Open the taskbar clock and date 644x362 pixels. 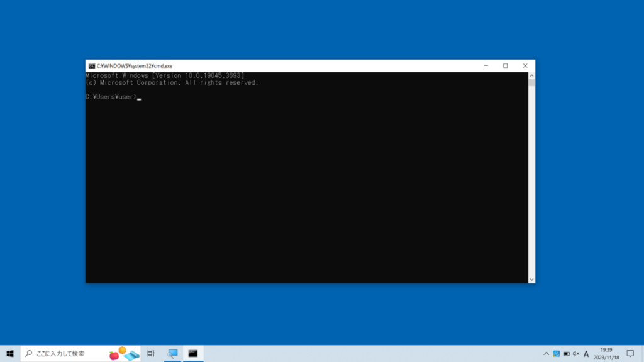click(606, 353)
